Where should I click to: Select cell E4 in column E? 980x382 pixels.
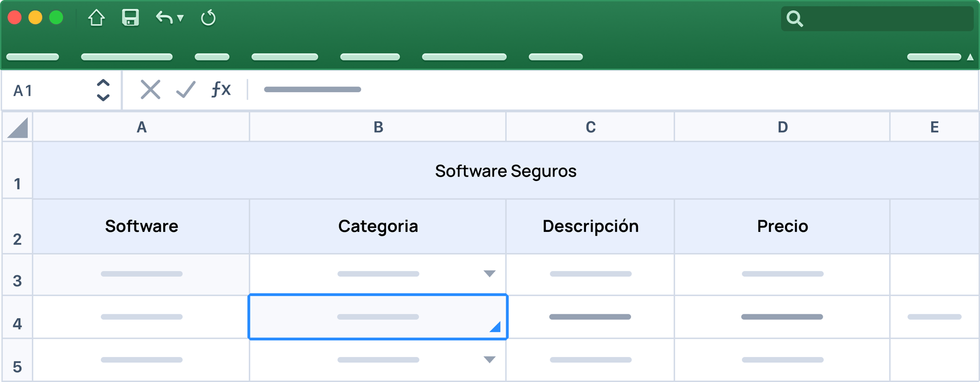coord(934,317)
